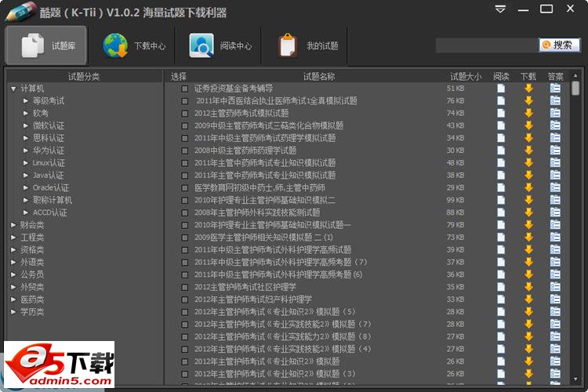Open the title bar dropdown menu icon
This screenshot has height=392, width=588.
click(500, 9)
